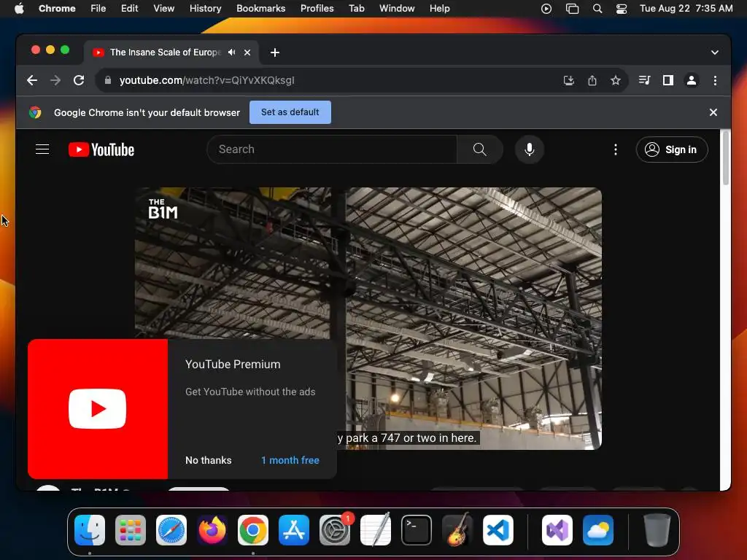Open the Tab menu

point(356,9)
